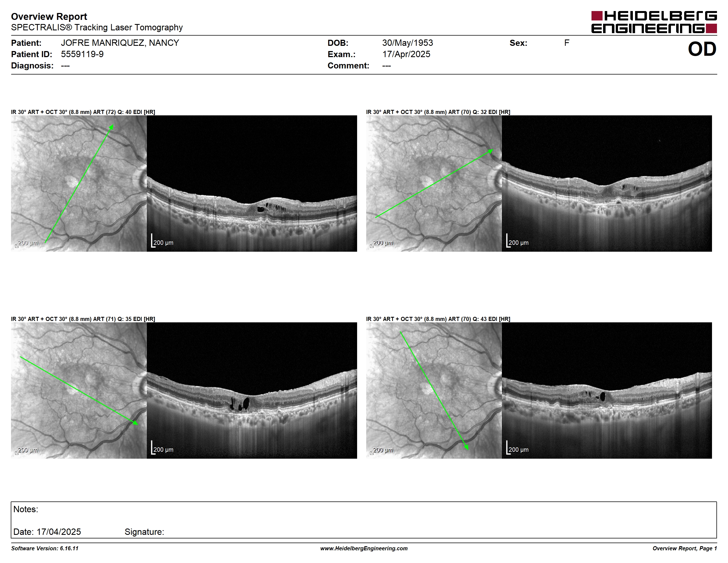728x563 pixels.
Task: Click the Date: 17/04/2025 field
Action: tap(47, 532)
